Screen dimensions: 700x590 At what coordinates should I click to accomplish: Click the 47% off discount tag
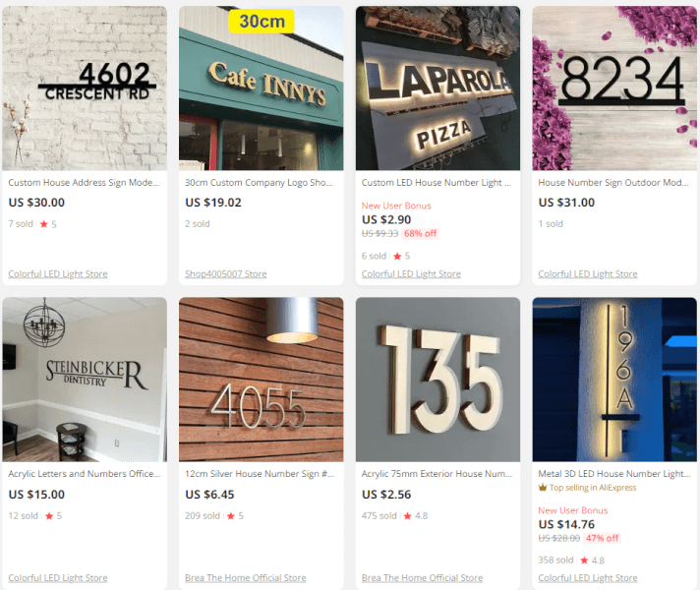[602, 538]
